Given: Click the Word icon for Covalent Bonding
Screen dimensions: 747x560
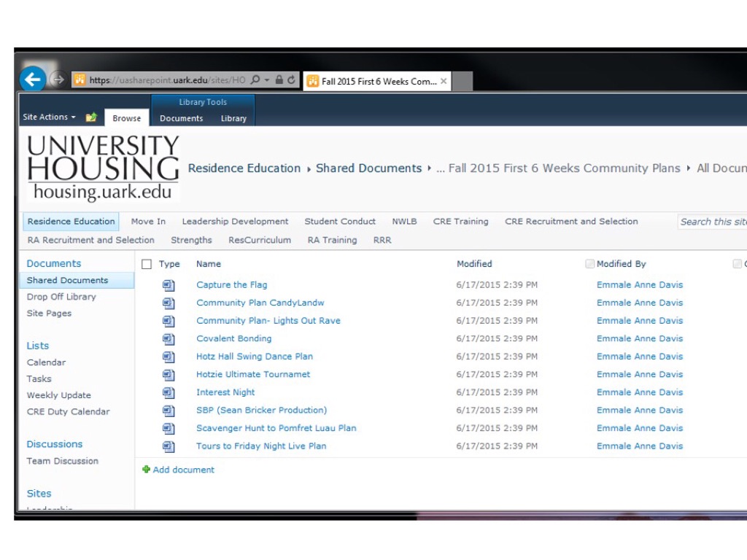Looking at the screenshot, I should coord(169,338).
